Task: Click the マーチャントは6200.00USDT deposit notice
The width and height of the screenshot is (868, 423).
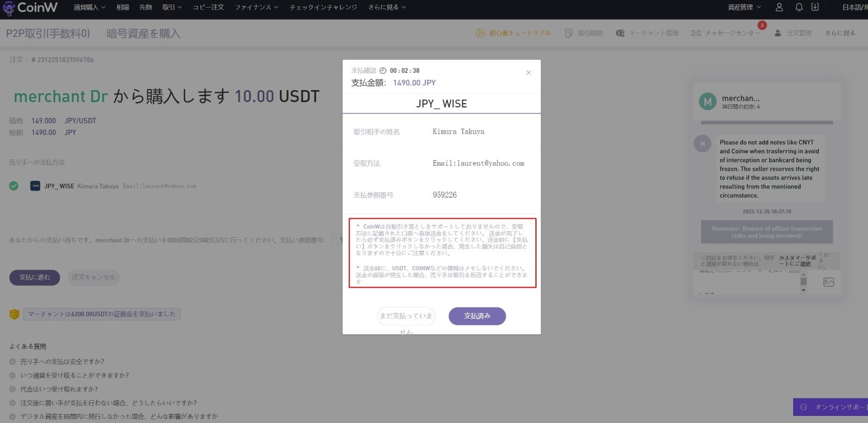Action: [x=102, y=314]
